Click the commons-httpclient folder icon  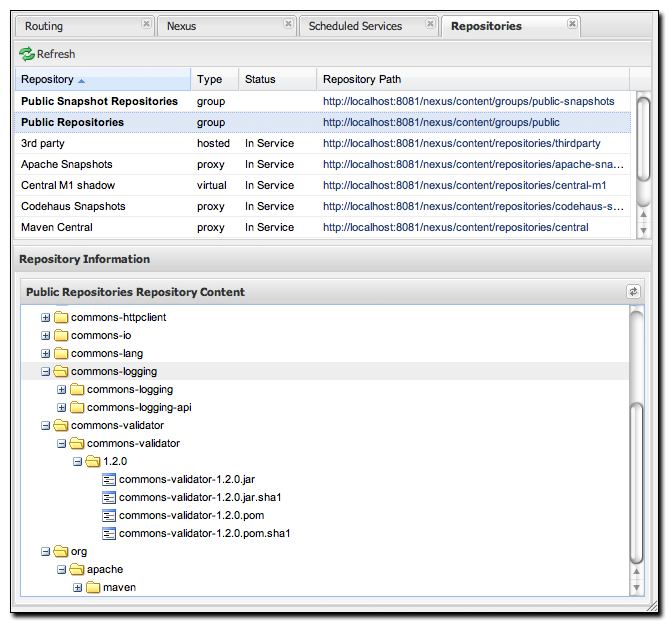61,318
